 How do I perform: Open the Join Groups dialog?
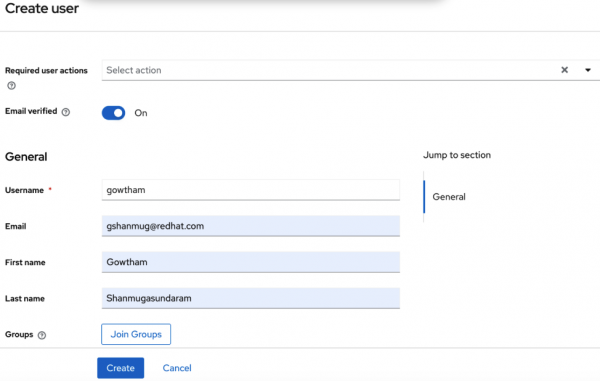coord(136,334)
